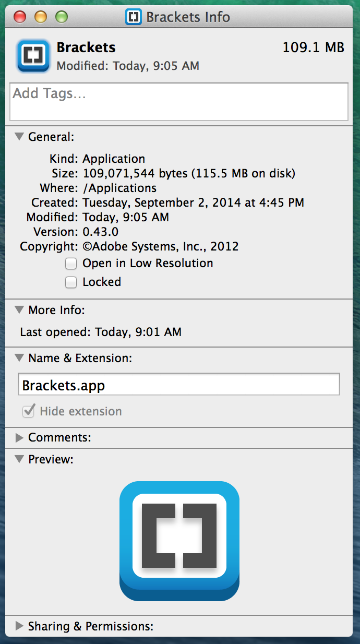
Task: Click the Last opened: Today, 9:01 AM line
Action: coord(101,332)
